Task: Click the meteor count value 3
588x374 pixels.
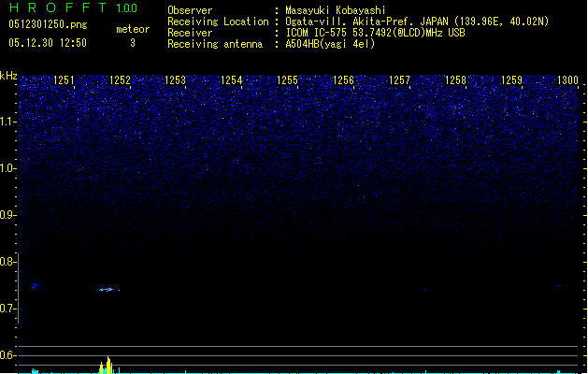Action: 132,43
